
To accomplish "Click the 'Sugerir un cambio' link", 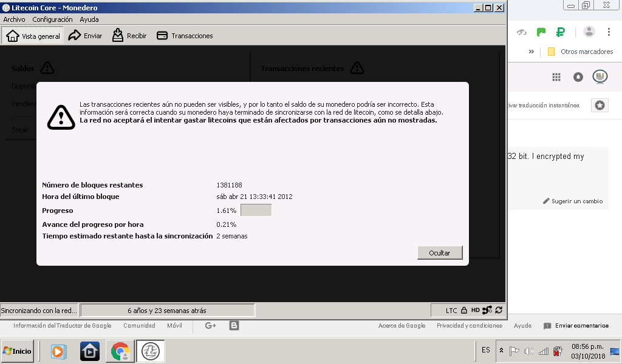I will click(573, 201).
